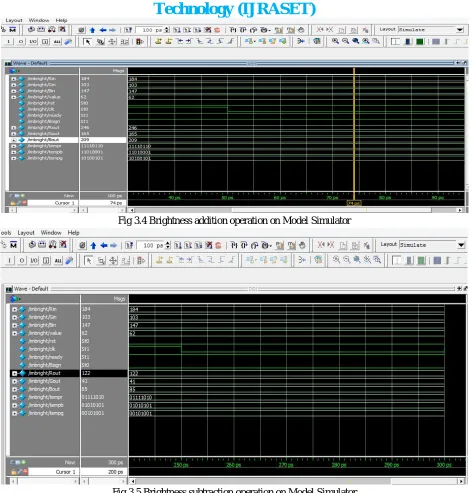Select /imbright/clk signal in Fig 3.4 wave list
Screen dimensions: 473x493
tap(41, 109)
